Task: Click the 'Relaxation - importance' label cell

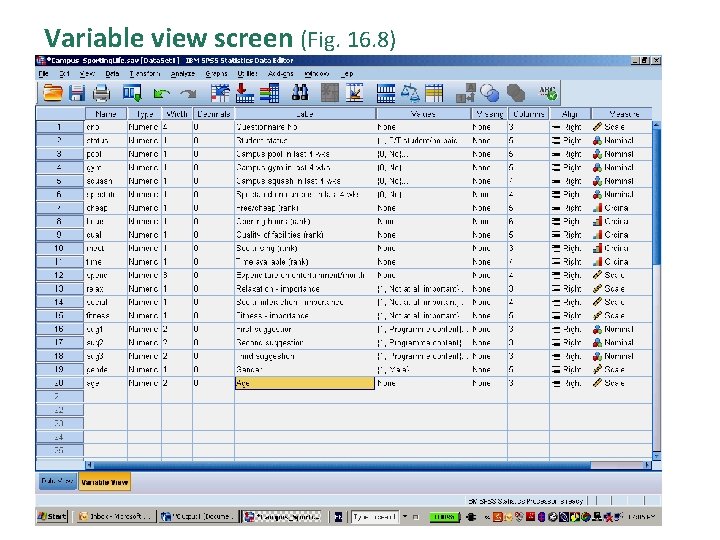Action: coord(305,289)
